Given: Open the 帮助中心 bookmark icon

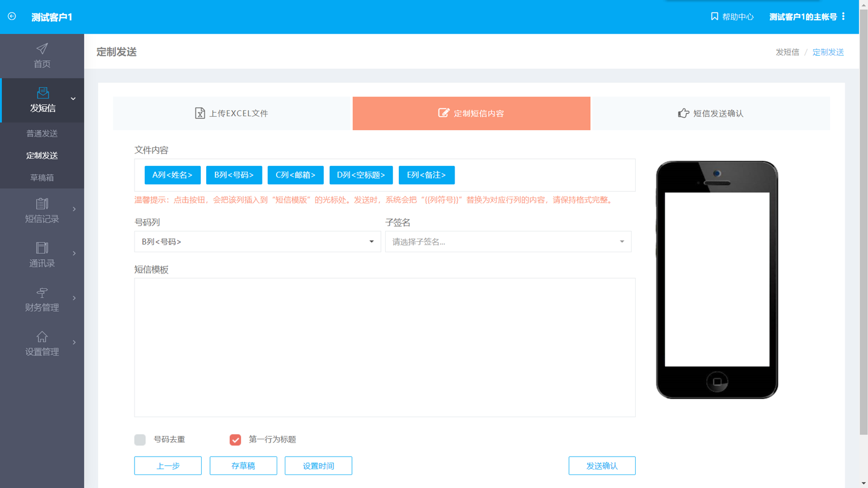Looking at the screenshot, I should [x=714, y=16].
